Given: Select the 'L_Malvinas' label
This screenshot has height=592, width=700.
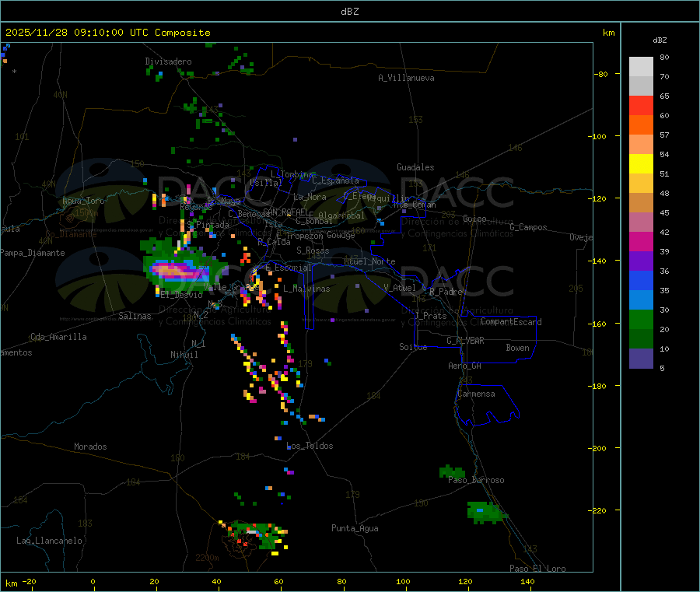Looking at the screenshot, I should click(306, 289).
